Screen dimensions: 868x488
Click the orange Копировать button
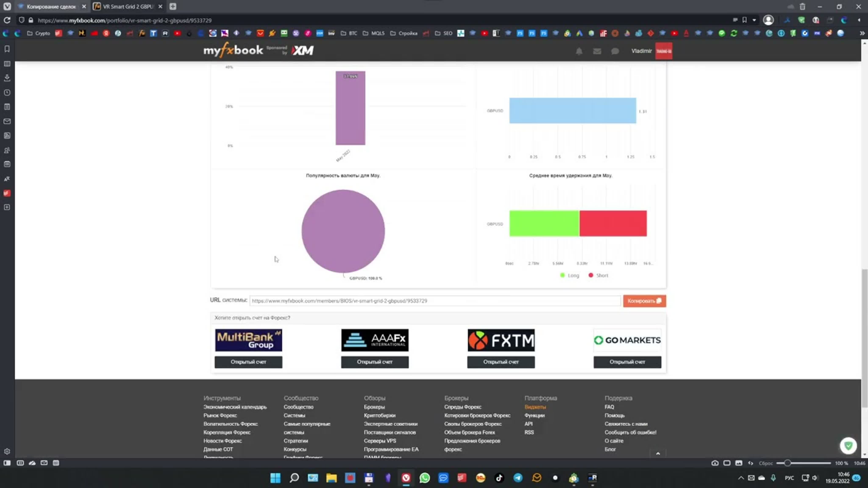click(644, 301)
